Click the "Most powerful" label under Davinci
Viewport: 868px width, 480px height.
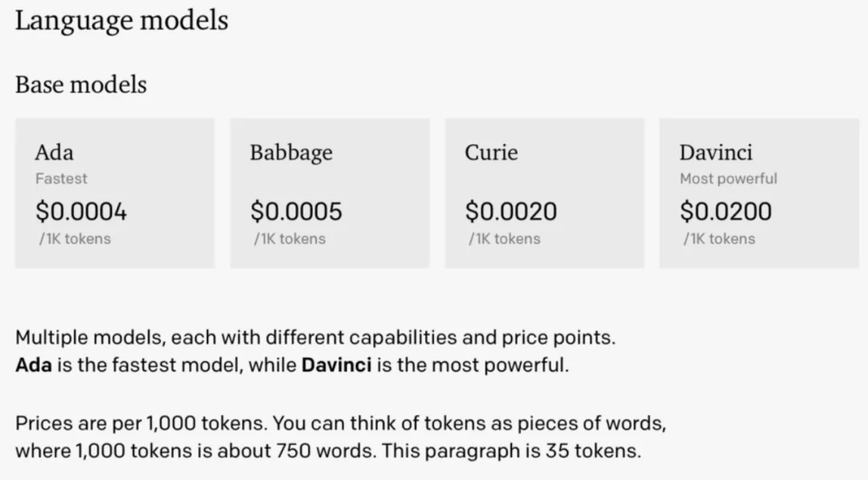click(x=728, y=178)
